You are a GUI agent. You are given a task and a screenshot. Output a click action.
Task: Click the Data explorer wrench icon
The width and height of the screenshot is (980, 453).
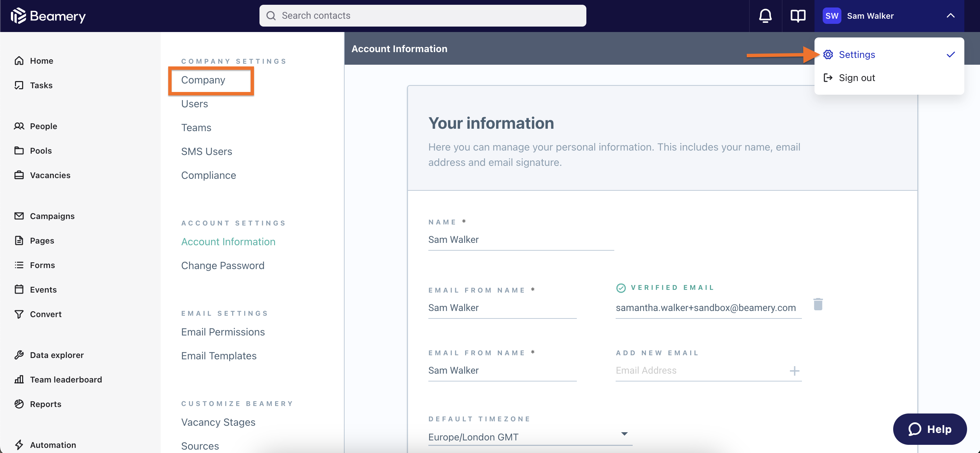[x=19, y=355]
